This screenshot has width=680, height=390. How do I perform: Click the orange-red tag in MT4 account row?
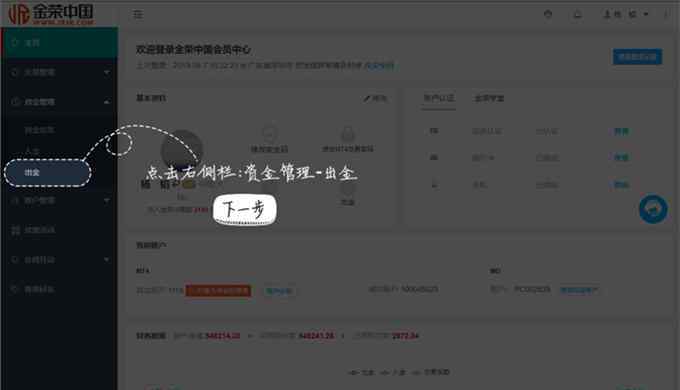pos(218,290)
